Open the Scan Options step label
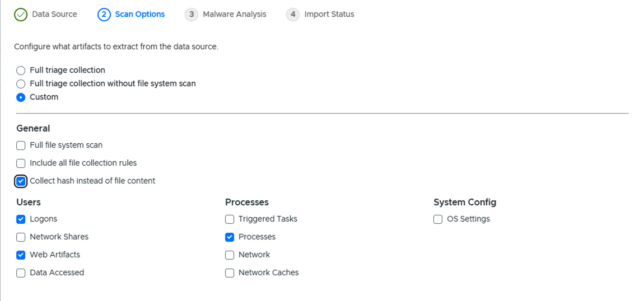 click(139, 15)
